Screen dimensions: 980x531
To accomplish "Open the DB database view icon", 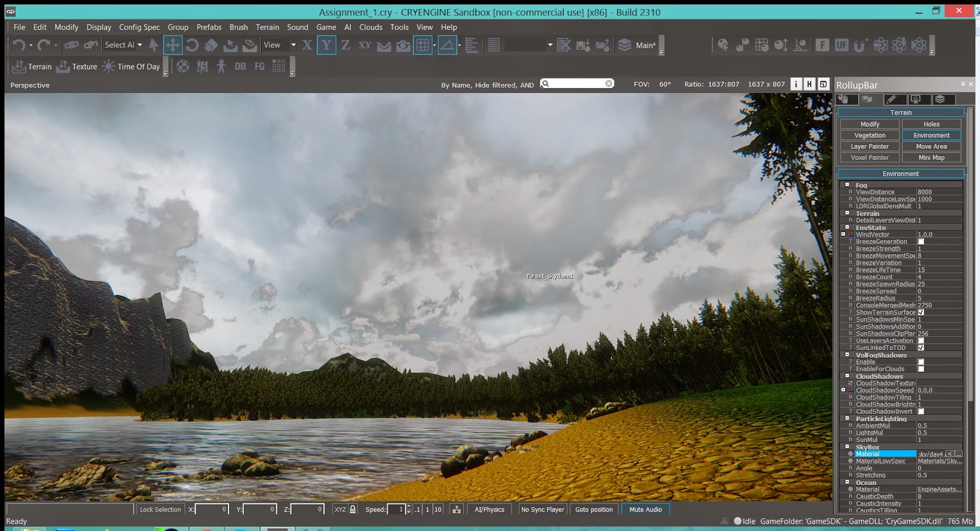I will 240,66.
